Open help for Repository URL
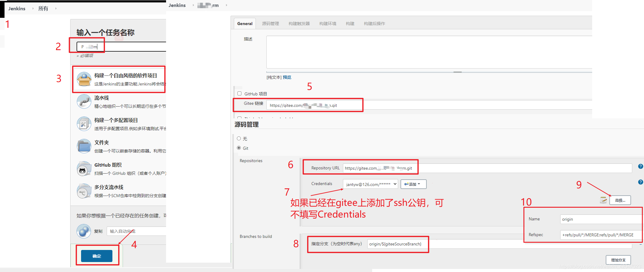This screenshot has width=644, height=272. 641,166
